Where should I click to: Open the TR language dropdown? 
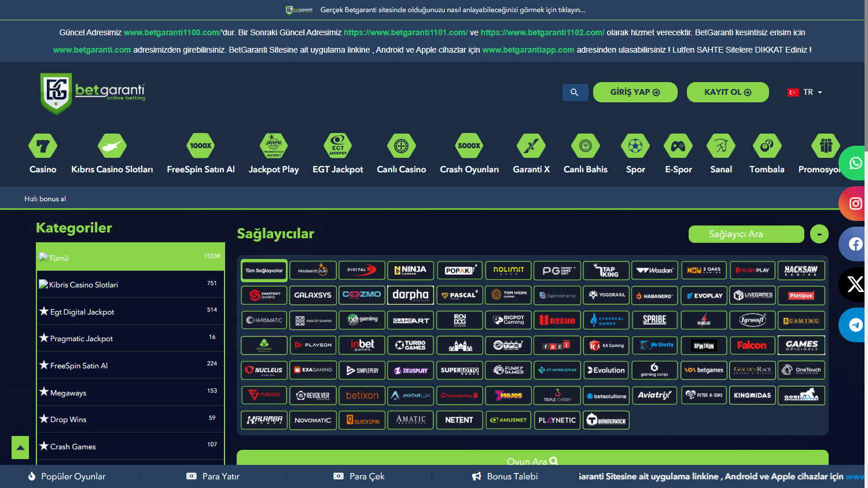(806, 92)
